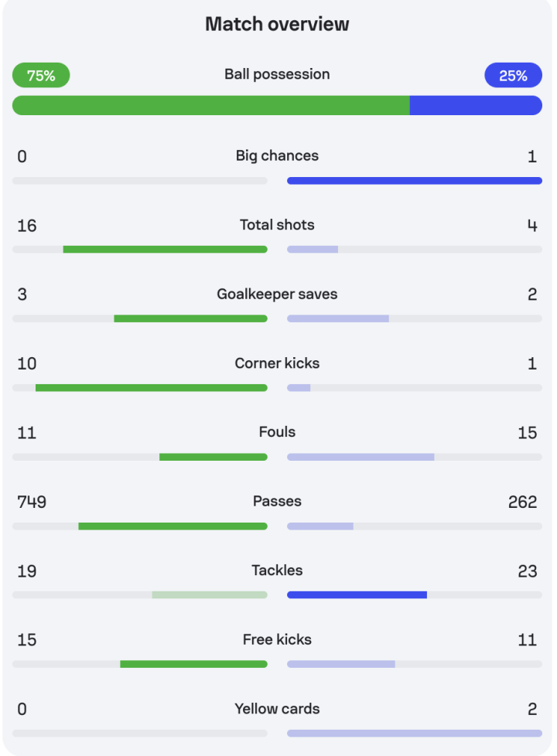
Task: Click the Yellow cards label
Action: coord(277,709)
